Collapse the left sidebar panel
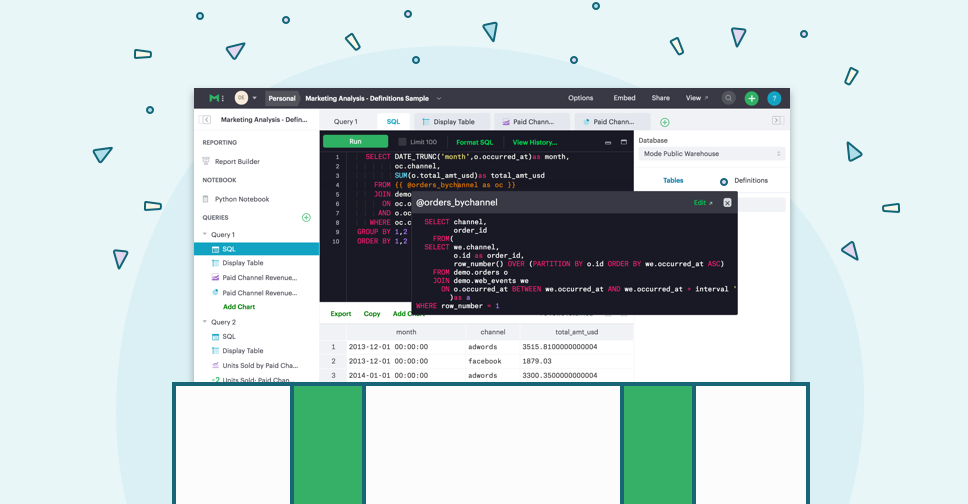This screenshot has height=504, width=968. click(x=206, y=120)
